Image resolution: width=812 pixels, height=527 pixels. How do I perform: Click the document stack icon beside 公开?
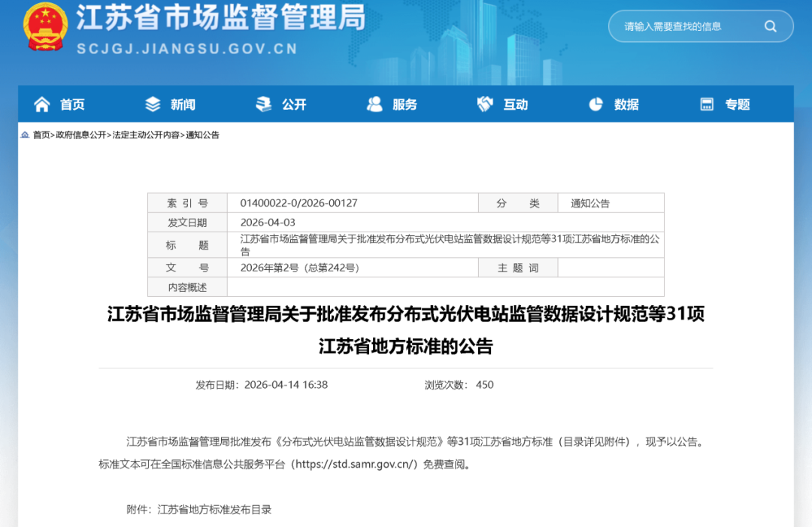(264, 104)
